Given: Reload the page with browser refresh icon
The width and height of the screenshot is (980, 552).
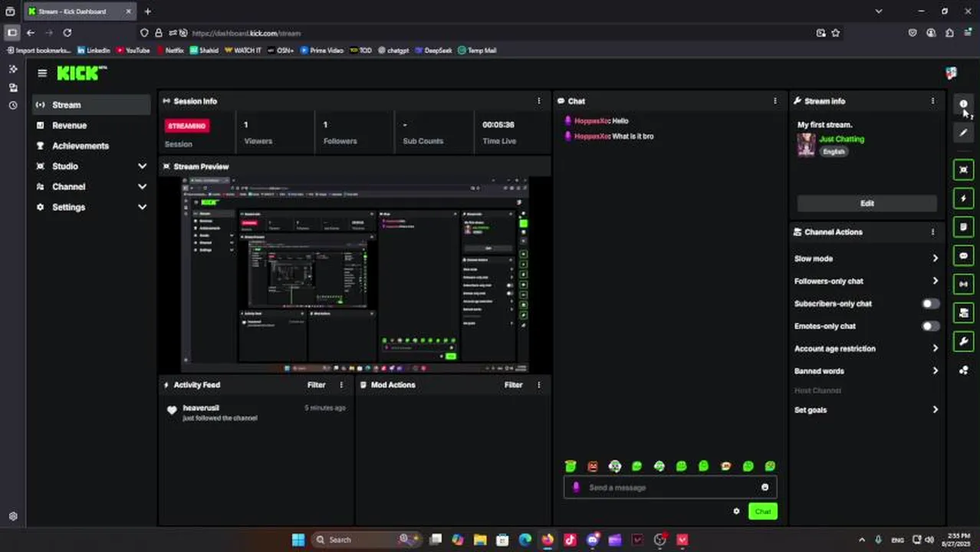Looking at the screenshot, I should [67, 33].
